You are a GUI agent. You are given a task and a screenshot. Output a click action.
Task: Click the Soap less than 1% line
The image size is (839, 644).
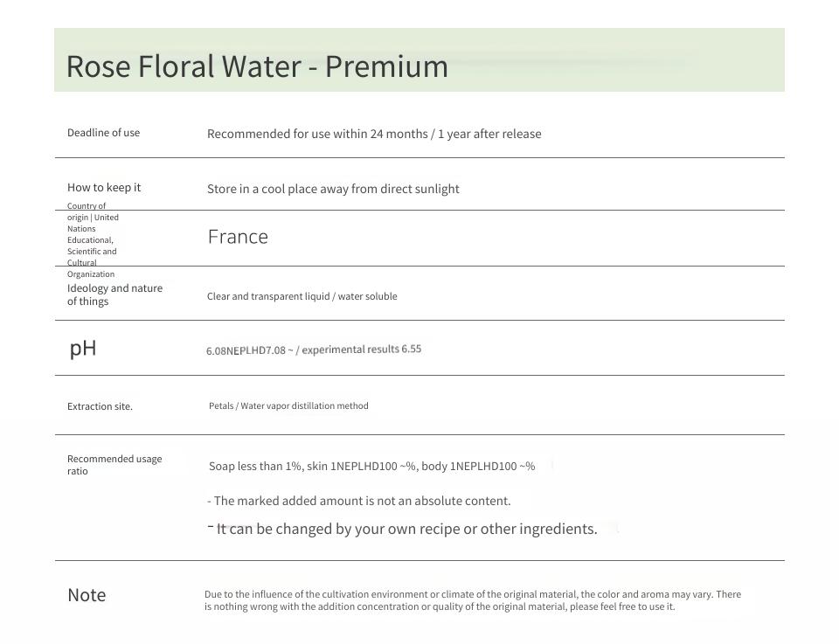click(x=372, y=467)
